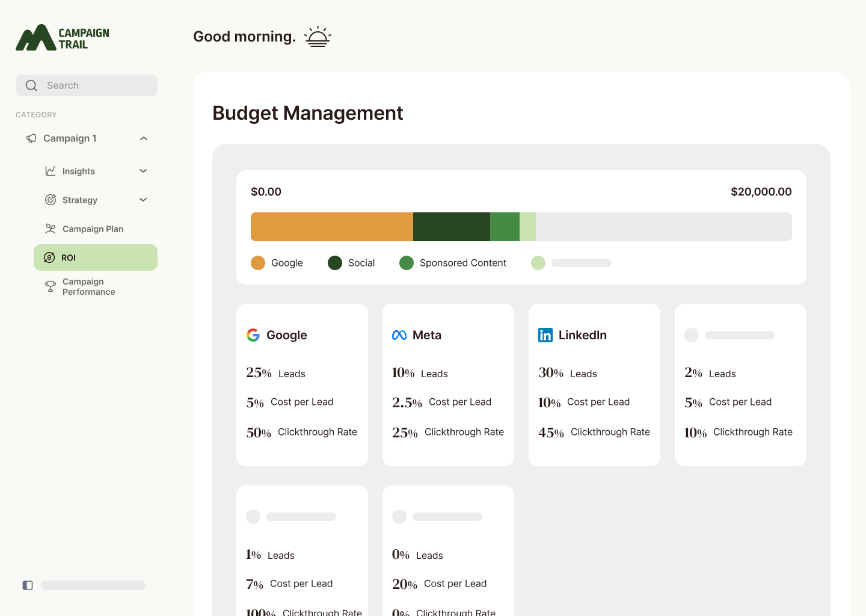Click the placeholder card with 2% Leads
Screen dimensions: 866x616
(x=740, y=385)
